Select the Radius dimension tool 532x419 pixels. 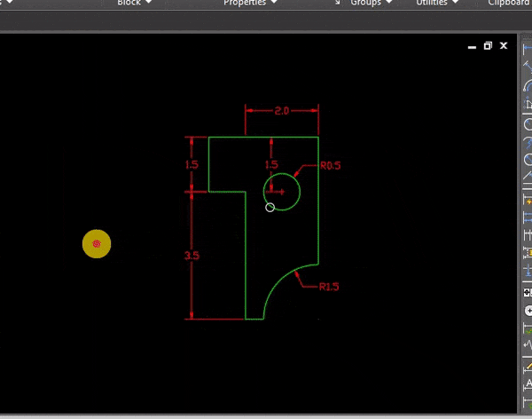point(528,124)
